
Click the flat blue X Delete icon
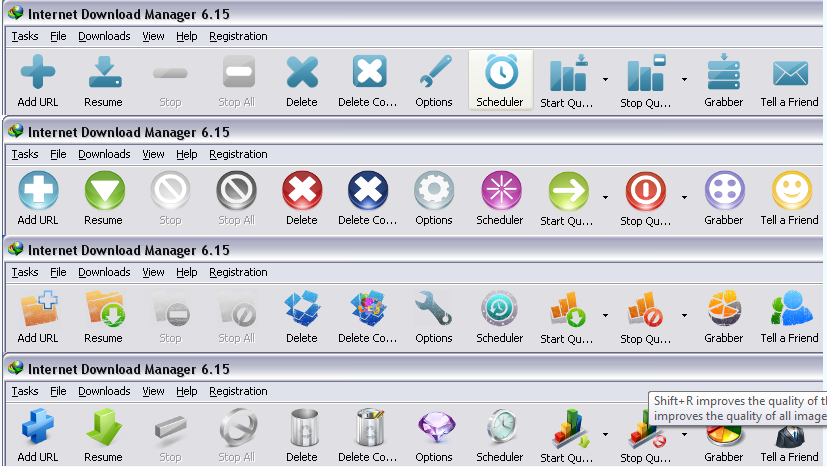click(302, 72)
